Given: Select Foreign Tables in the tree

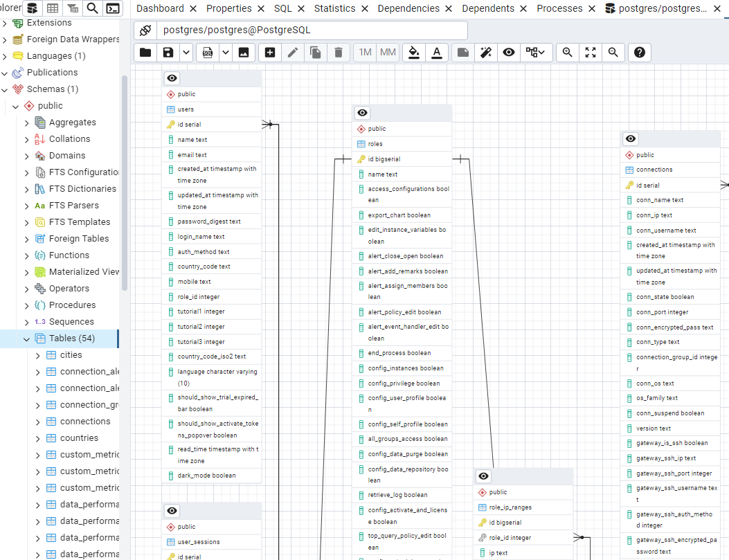Looking at the screenshot, I should (78, 238).
